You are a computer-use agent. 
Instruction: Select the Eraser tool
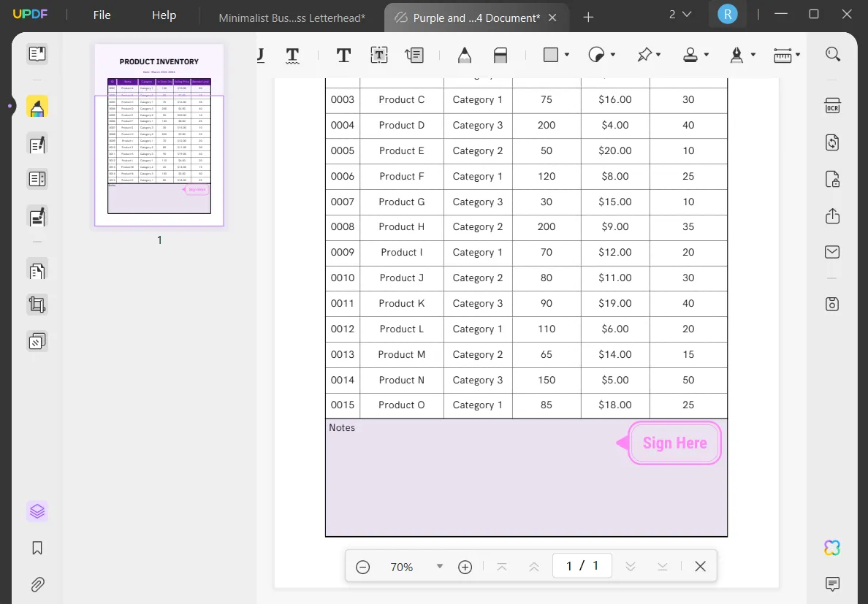pos(500,55)
